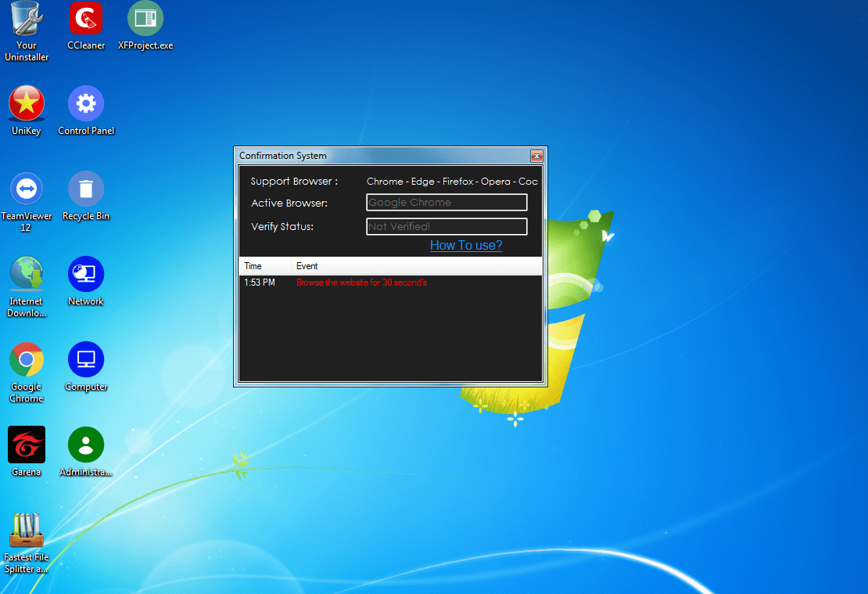Image resolution: width=868 pixels, height=594 pixels.
Task: Select the Fastest File Splitter desktop icon
Action: 26,544
